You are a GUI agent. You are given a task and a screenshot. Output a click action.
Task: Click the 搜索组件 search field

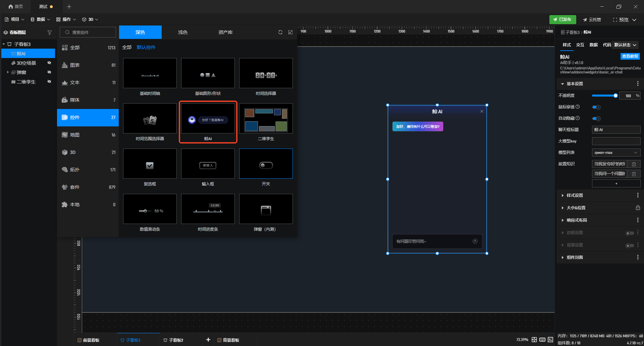point(88,32)
